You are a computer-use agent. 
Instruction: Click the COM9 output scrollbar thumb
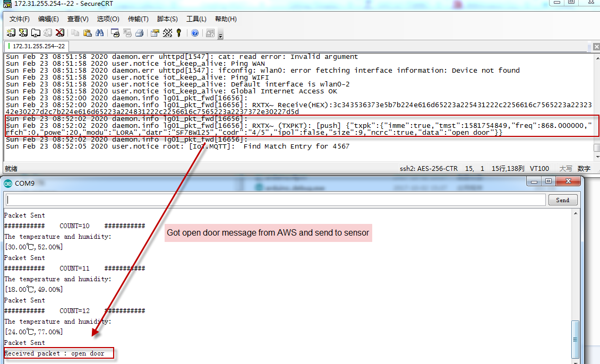pos(575,339)
